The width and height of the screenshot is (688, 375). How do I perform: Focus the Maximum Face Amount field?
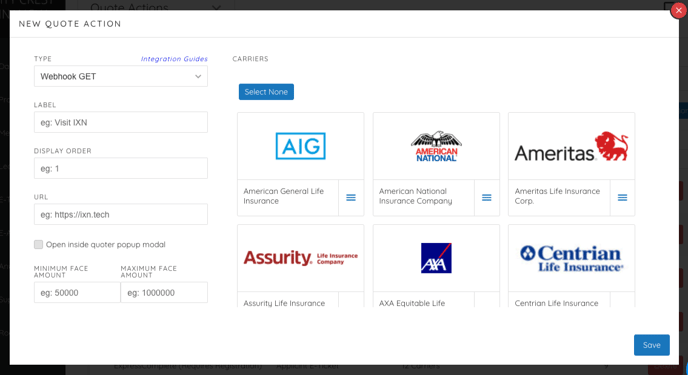point(164,293)
